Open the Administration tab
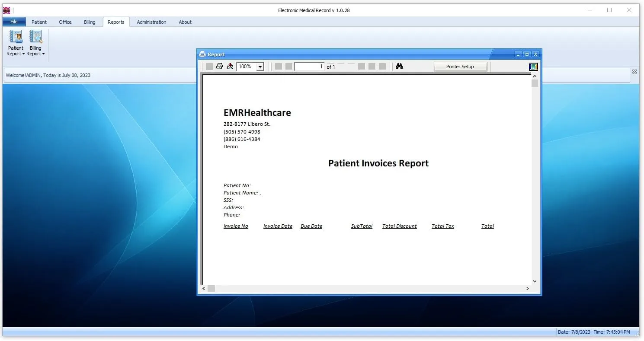This screenshot has height=341, width=644. coord(151,22)
